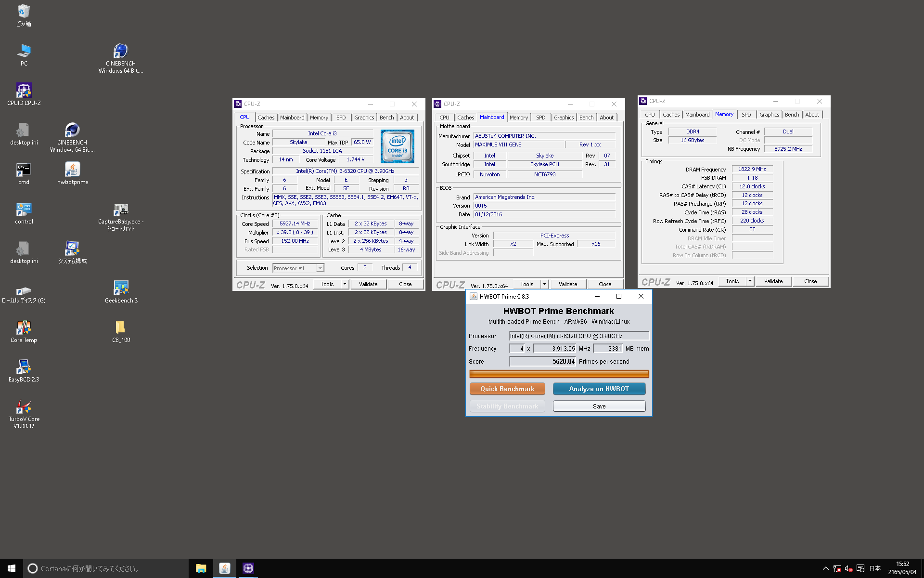Image resolution: width=924 pixels, height=578 pixels.
Task: Open 日本 input language indicator
Action: click(x=875, y=568)
